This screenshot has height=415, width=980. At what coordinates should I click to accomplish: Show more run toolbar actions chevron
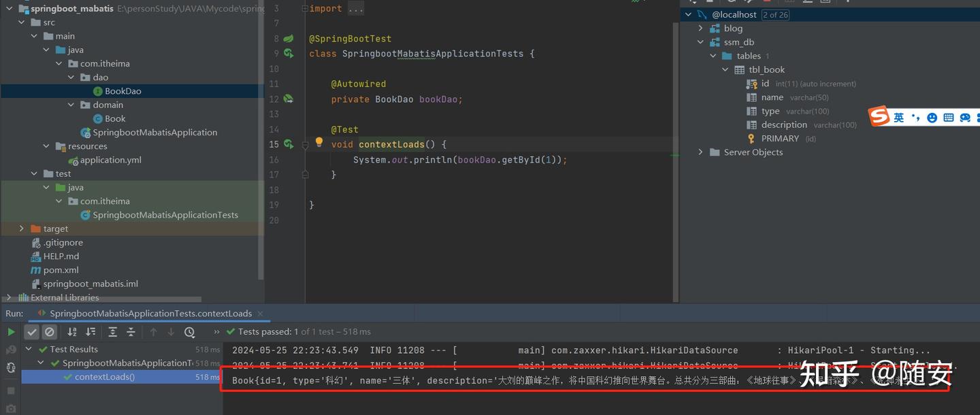pyautogui.click(x=217, y=332)
